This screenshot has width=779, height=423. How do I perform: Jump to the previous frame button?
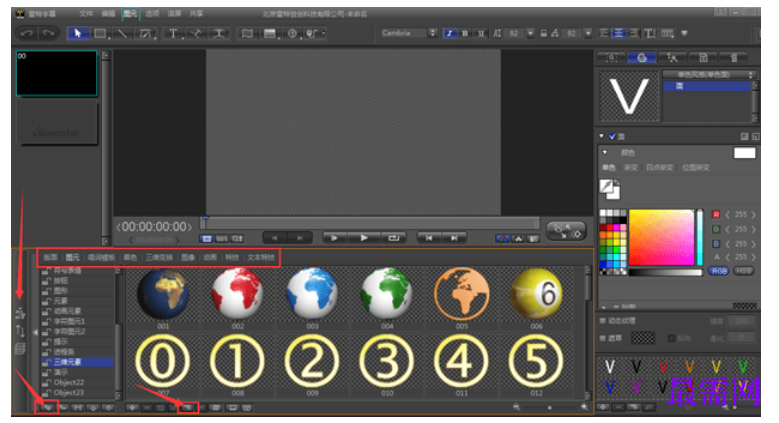point(429,238)
